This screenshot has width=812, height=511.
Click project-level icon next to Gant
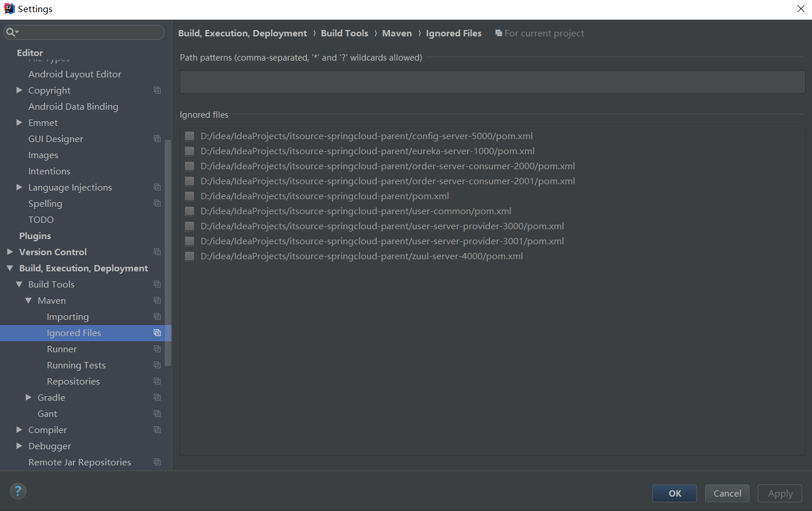tap(157, 413)
